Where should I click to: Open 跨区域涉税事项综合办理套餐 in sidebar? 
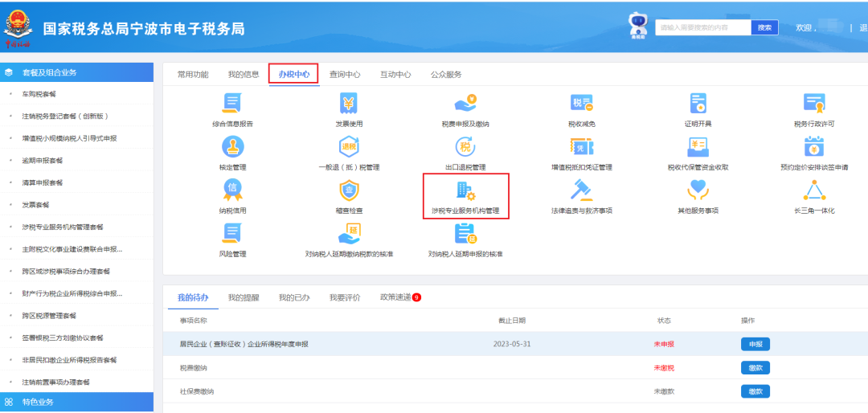[x=66, y=272]
